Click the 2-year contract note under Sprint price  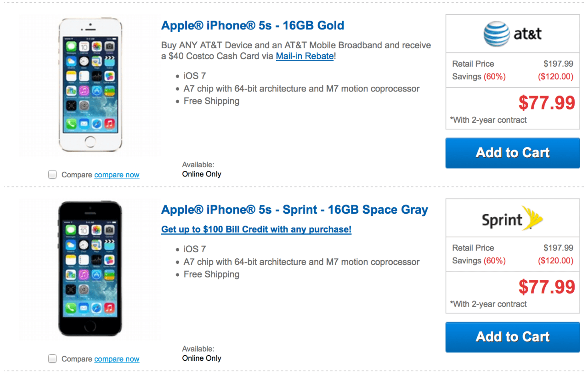(x=489, y=304)
